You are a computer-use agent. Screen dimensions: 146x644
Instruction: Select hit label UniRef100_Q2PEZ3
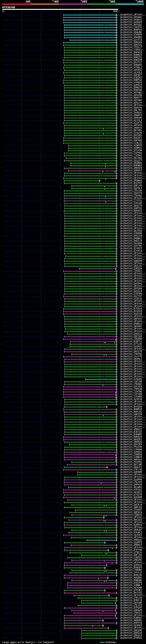[x=131, y=85]
